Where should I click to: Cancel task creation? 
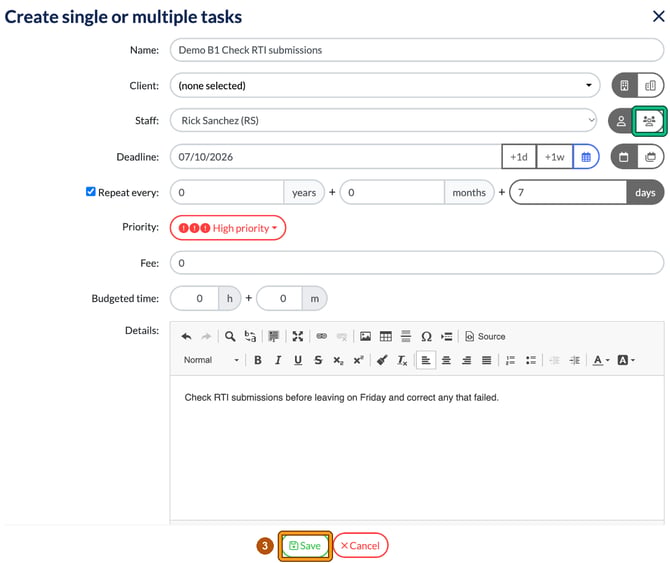360,545
